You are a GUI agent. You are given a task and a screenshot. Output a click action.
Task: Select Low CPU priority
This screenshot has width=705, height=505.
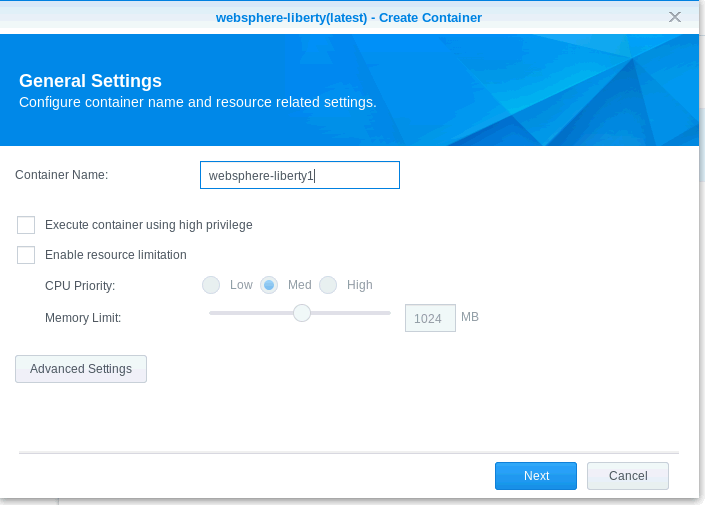tap(211, 285)
